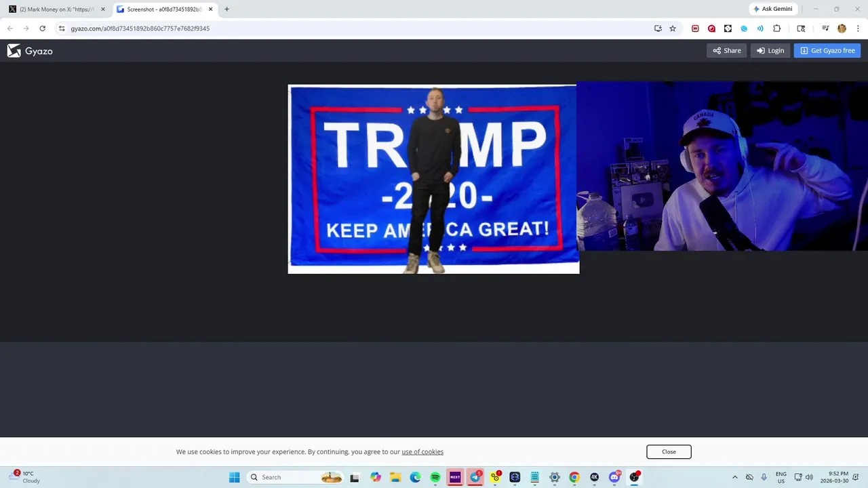
Task: Close the cookie notice banner
Action: (669, 452)
